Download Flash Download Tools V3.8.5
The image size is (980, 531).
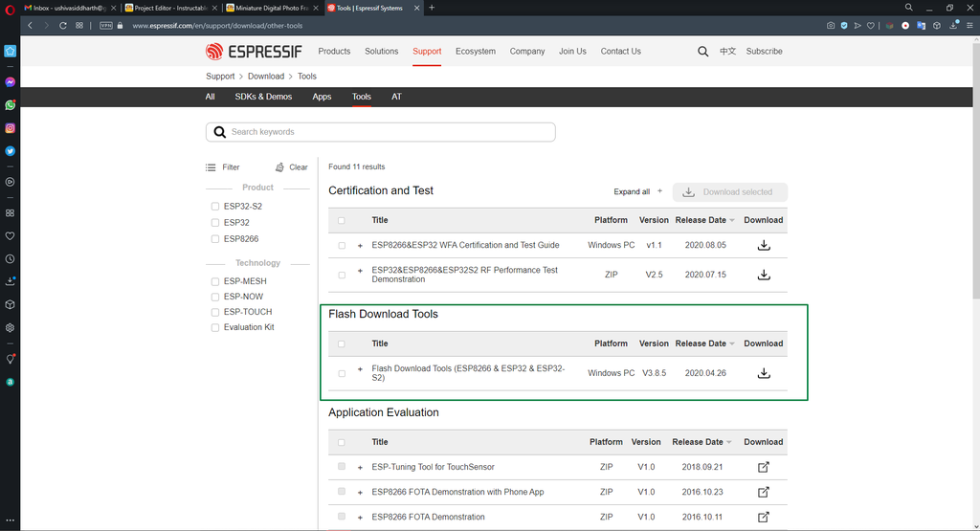(x=763, y=373)
